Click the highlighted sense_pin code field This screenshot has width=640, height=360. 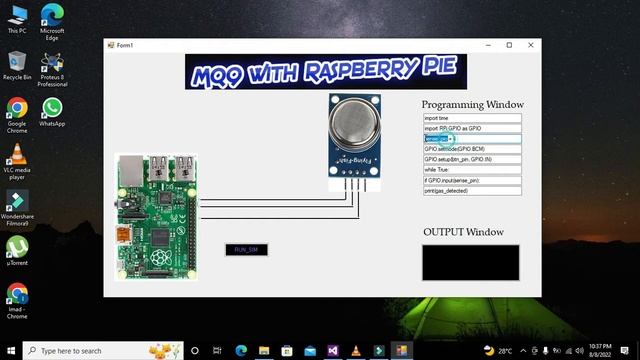472,139
